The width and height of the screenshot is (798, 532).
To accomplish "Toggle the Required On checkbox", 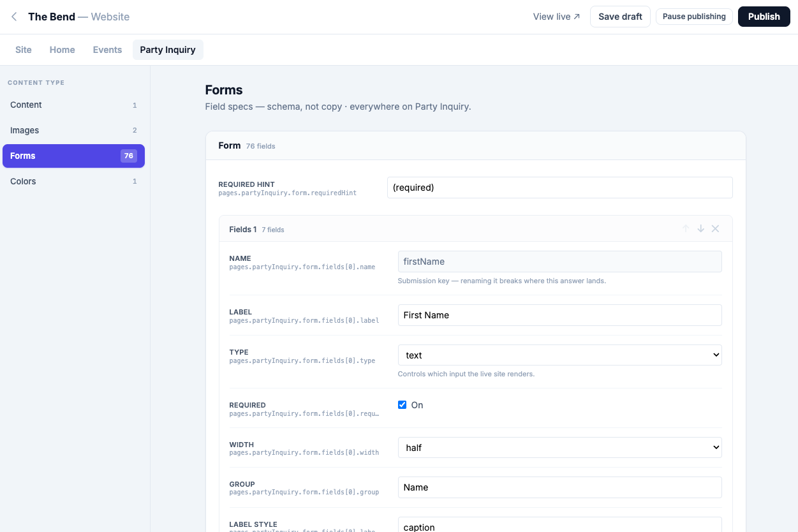I will pyautogui.click(x=402, y=405).
